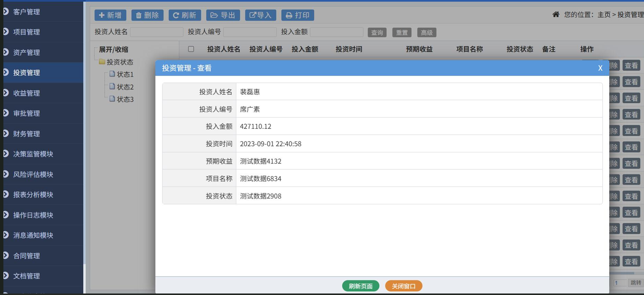Click the 投入金额 search input
This screenshot has width=644, height=295.
[337, 32]
